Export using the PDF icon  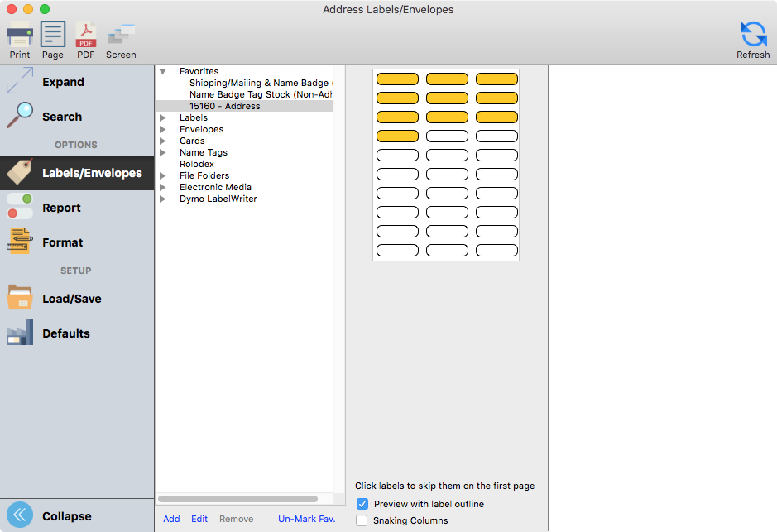tap(86, 36)
